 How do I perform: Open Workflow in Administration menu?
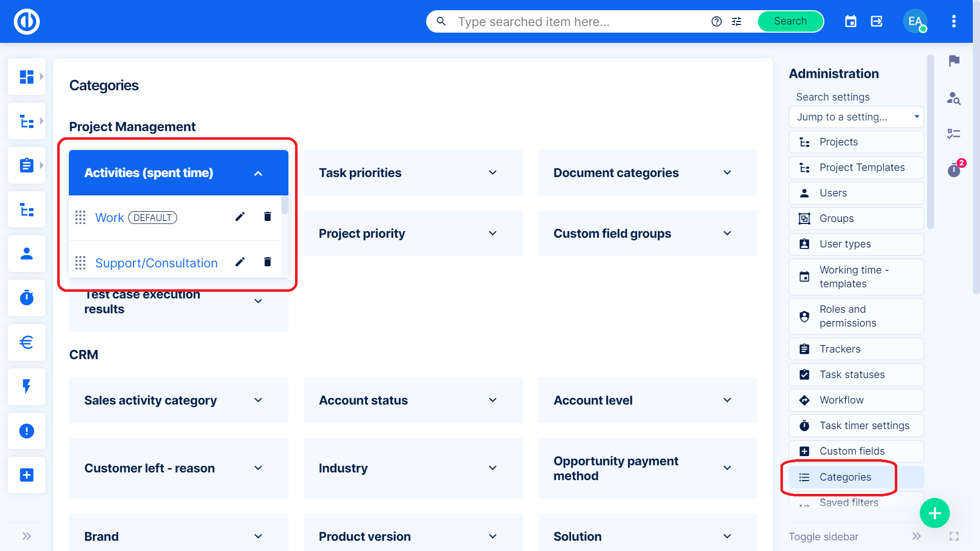point(841,400)
